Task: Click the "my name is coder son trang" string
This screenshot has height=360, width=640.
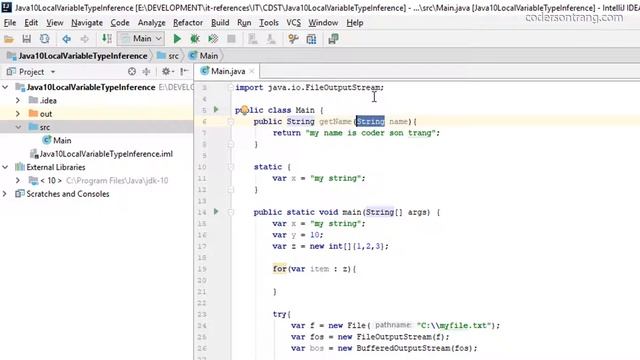Action: click(371, 133)
